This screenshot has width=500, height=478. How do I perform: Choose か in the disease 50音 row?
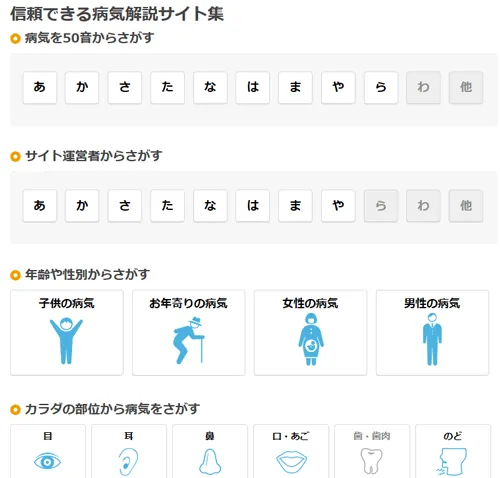click(82, 87)
